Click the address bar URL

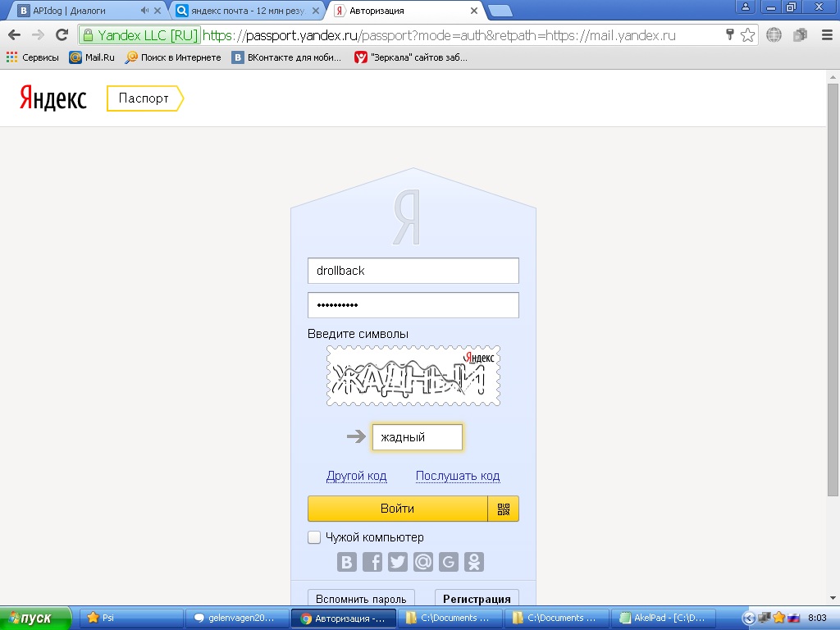tap(440, 35)
